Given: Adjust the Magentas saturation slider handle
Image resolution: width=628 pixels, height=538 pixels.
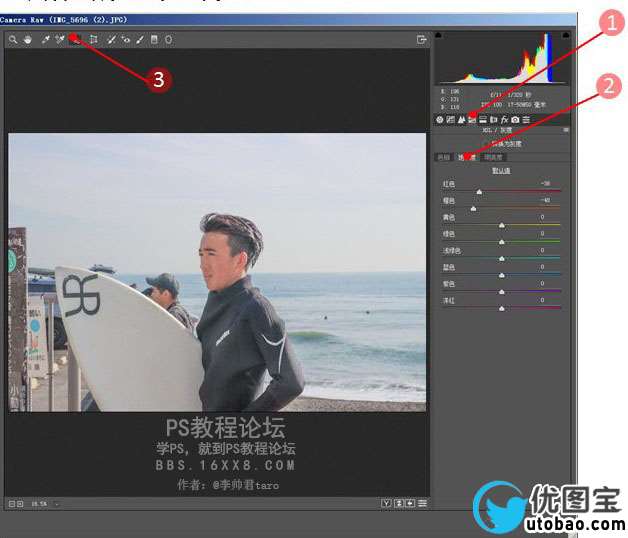Looking at the screenshot, I should (x=502, y=308).
